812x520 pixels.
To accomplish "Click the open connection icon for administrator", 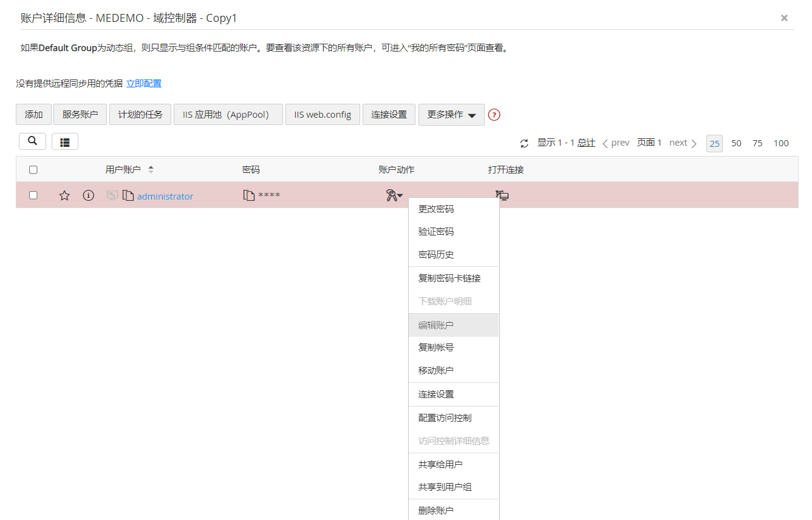I will point(502,195).
